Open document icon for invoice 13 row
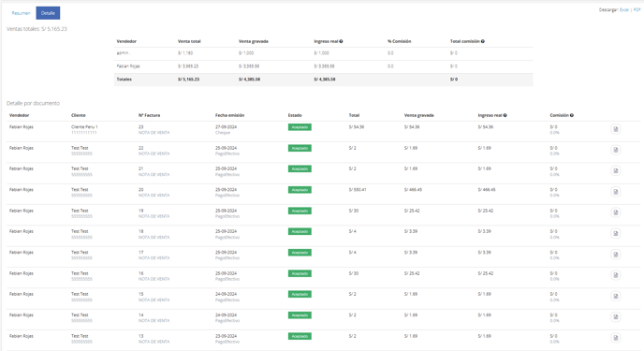This screenshot has width=644, height=351. point(615,338)
